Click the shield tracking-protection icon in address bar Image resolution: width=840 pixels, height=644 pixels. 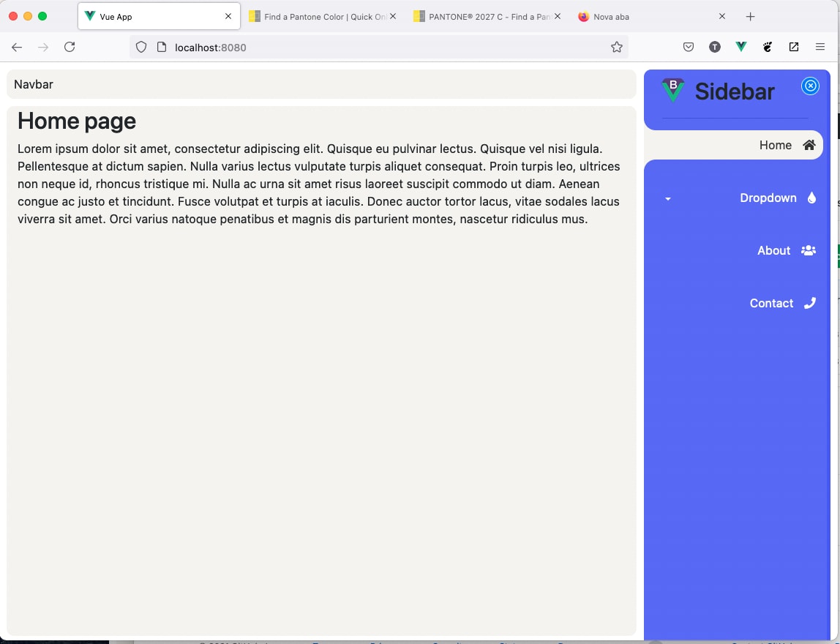coord(140,47)
